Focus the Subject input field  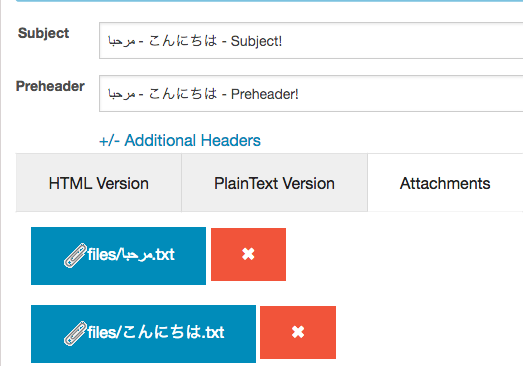tap(311, 41)
